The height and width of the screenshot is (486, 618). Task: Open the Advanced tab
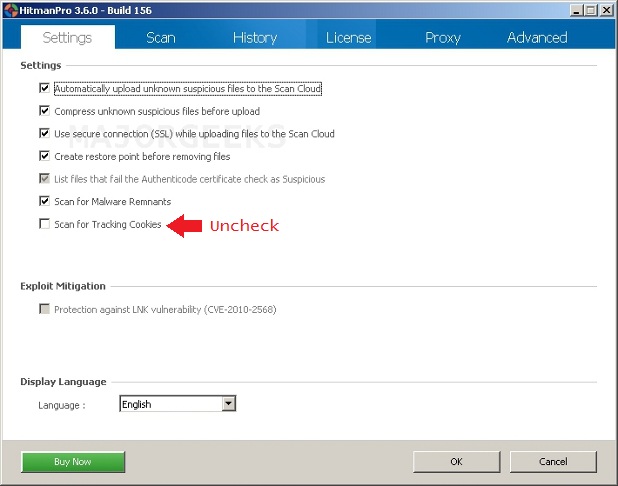point(537,37)
